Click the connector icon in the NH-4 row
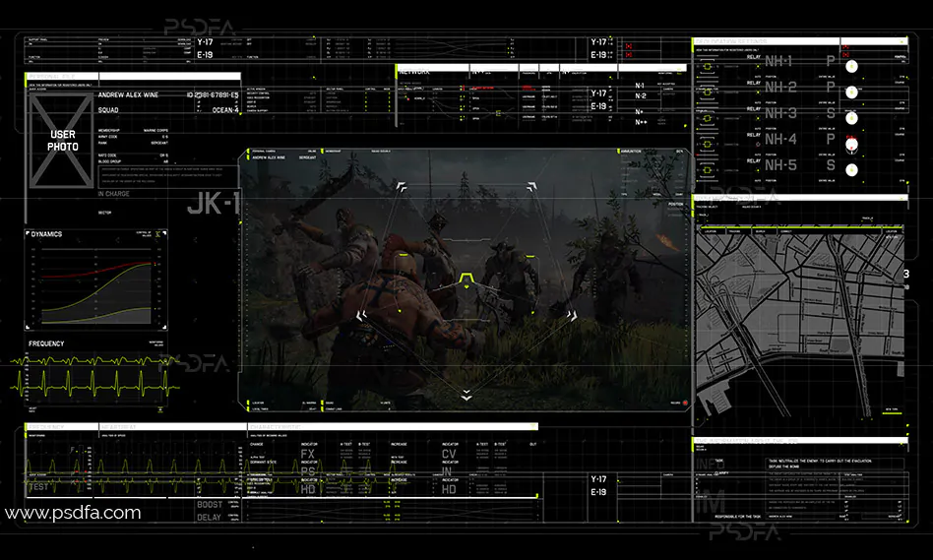 [x=707, y=144]
